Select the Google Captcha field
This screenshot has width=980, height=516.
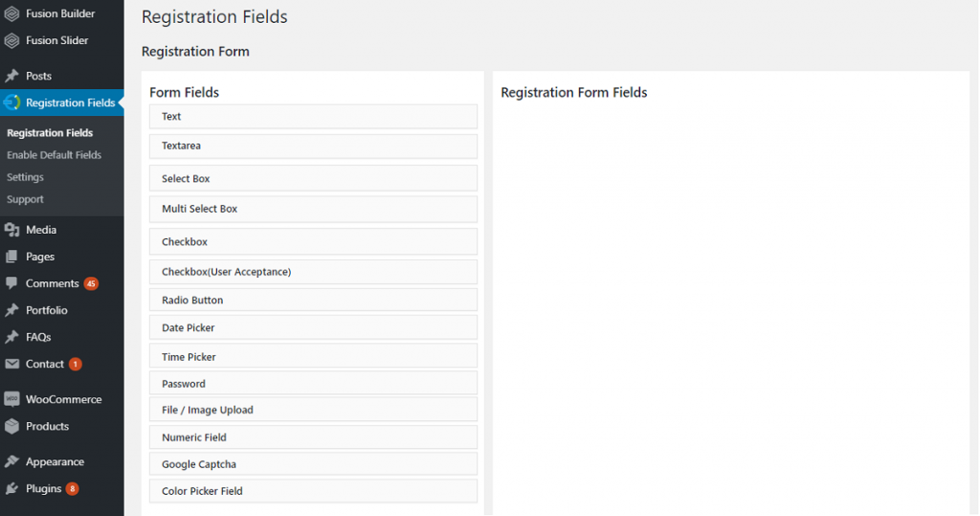313,464
